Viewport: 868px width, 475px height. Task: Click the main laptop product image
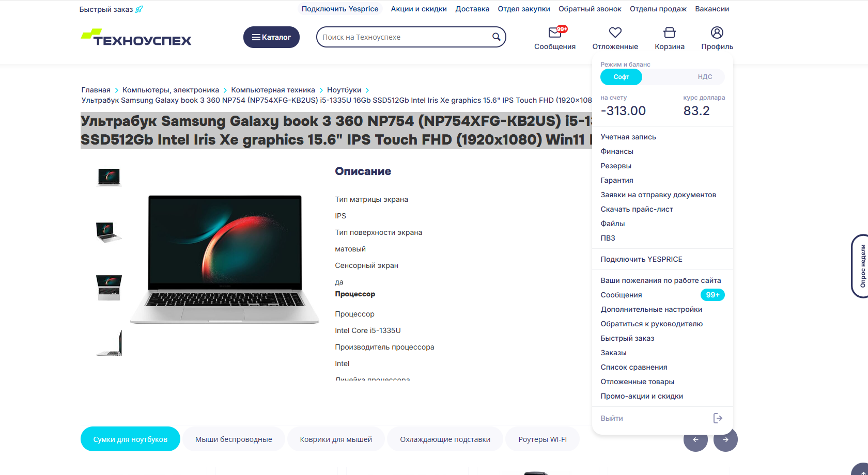click(224, 260)
